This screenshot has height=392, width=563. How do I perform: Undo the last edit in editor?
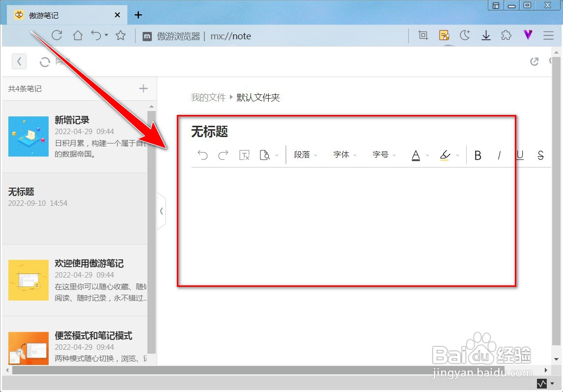(x=202, y=155)
